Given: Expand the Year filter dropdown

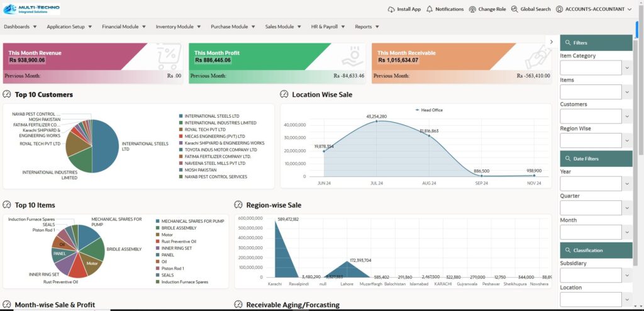Looking at the screenshot, I should (626, 183).
